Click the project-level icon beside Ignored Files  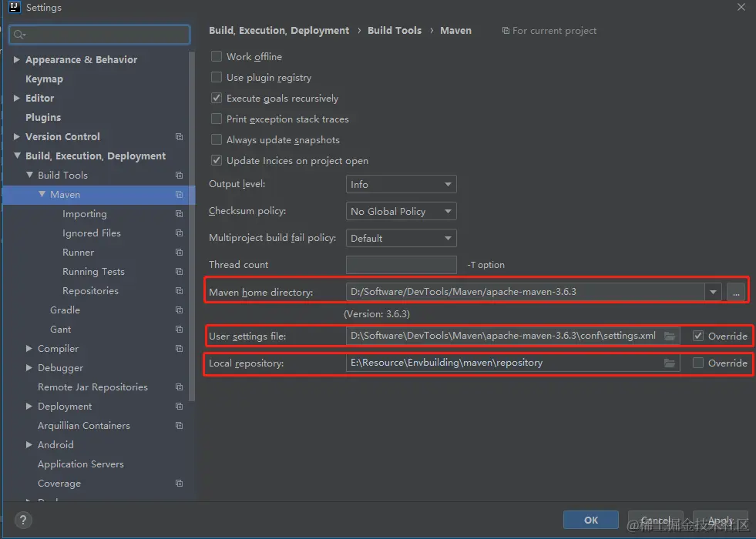pyautogui.click(x=180, y=233)
